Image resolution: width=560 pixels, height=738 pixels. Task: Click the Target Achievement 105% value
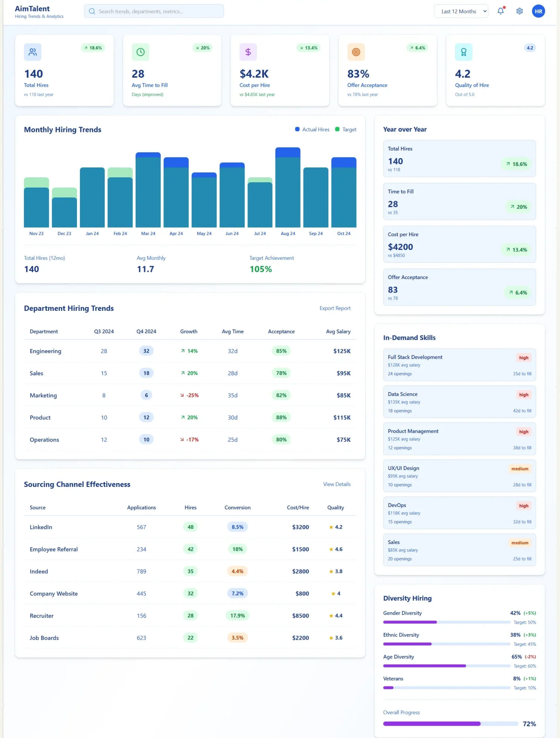(261, 269)
